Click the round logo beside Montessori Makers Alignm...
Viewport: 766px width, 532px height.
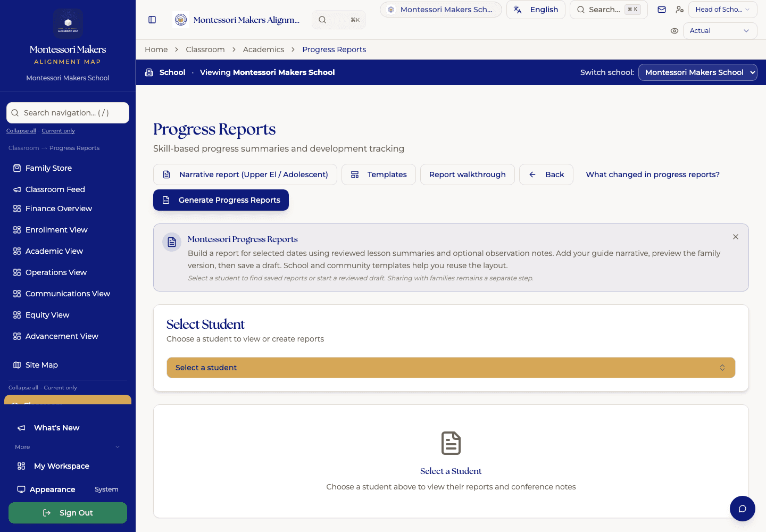(181, 20)
